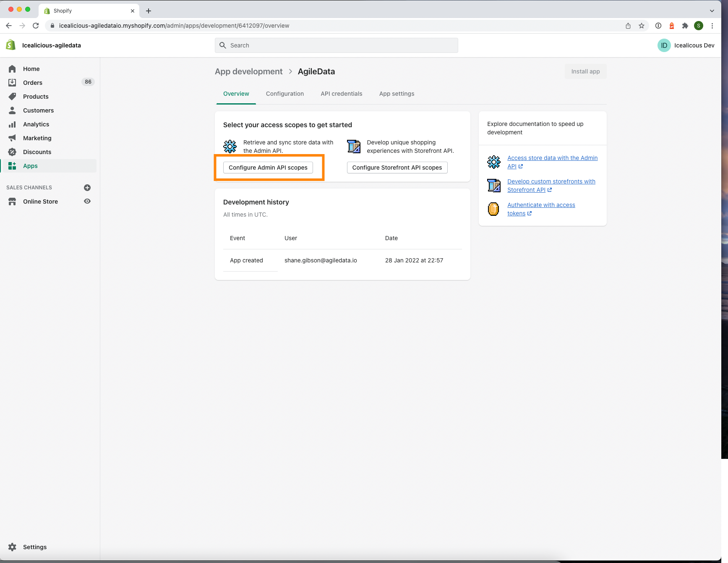
Task: Click the Icealicious-agiledata store name
Action: coord(51,45)
